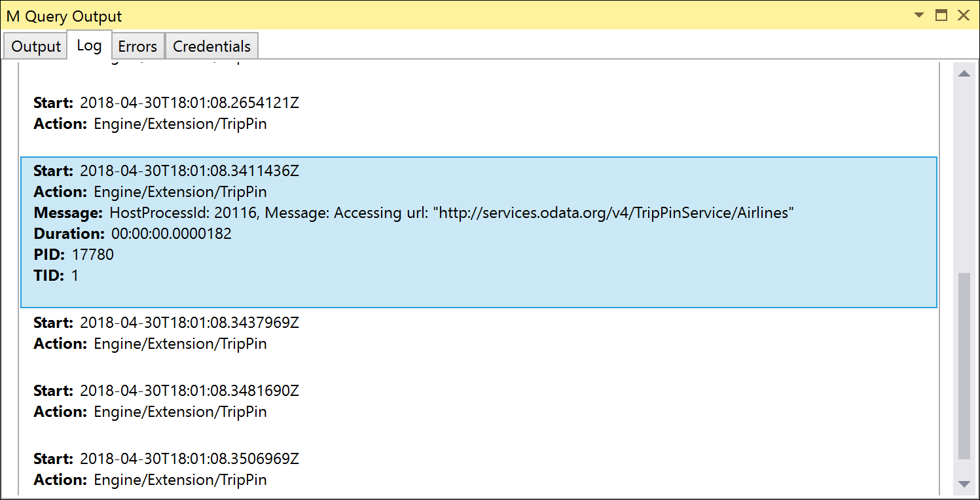This screenshot has width=980, height=500.
Task: Click the scrollbar down arrow
Action: click(x=964, y=484)
